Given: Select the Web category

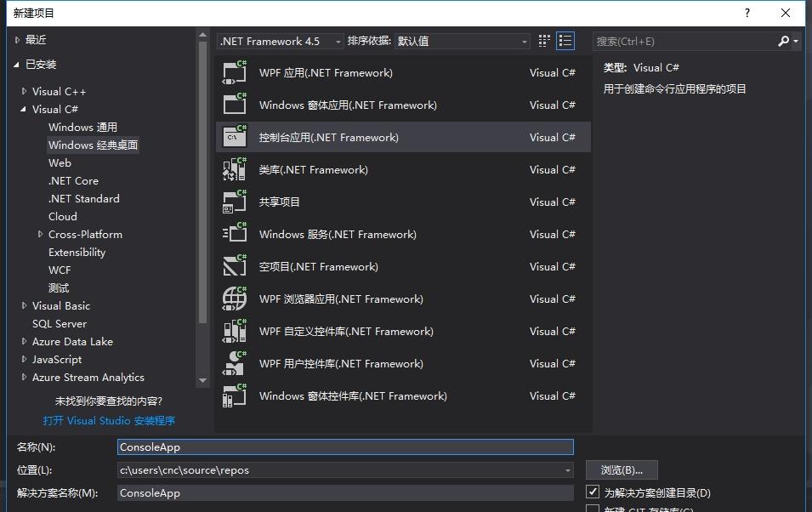Looking at the screenshot, I should (x=60, y=162).
